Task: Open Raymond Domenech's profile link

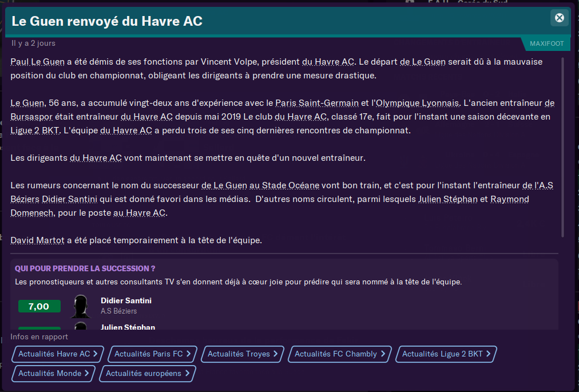Action: tap(510, 200)
